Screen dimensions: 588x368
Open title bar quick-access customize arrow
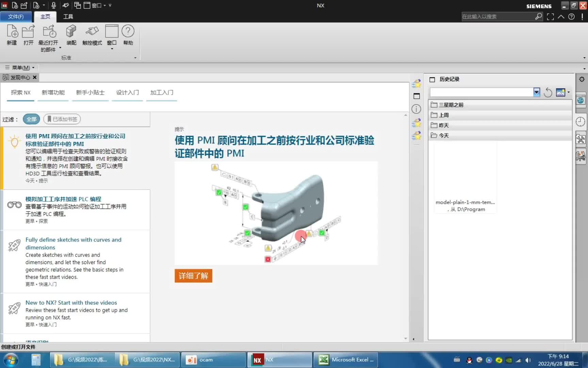pyautogui.click(x=110, y=5)
